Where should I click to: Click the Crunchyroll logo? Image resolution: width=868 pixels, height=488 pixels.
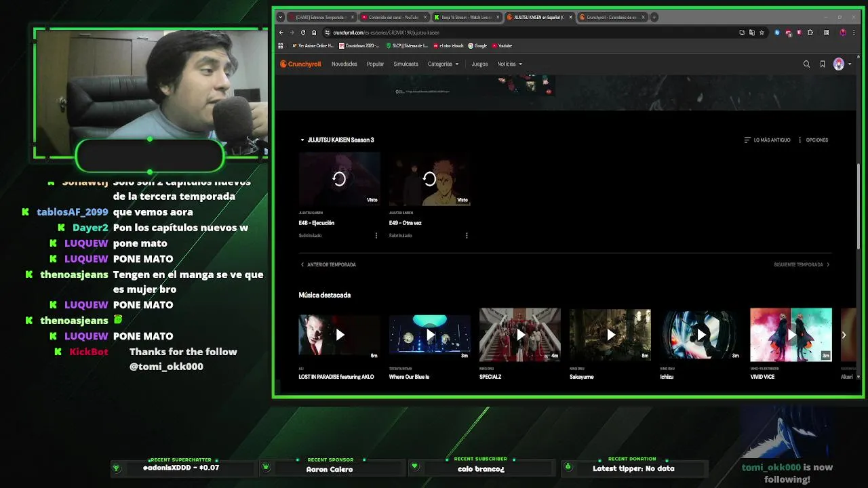click(300, 64)
